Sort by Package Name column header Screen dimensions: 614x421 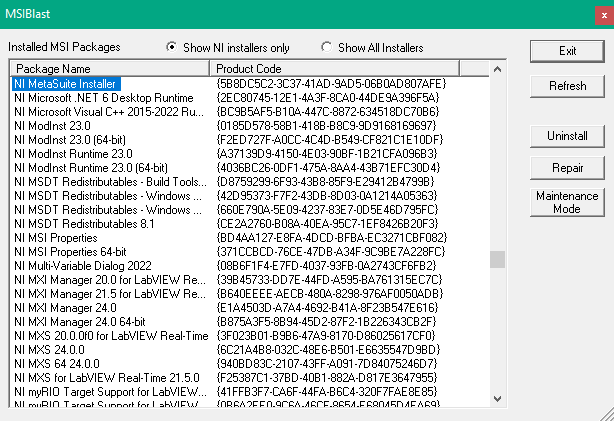tap(110, 69)
